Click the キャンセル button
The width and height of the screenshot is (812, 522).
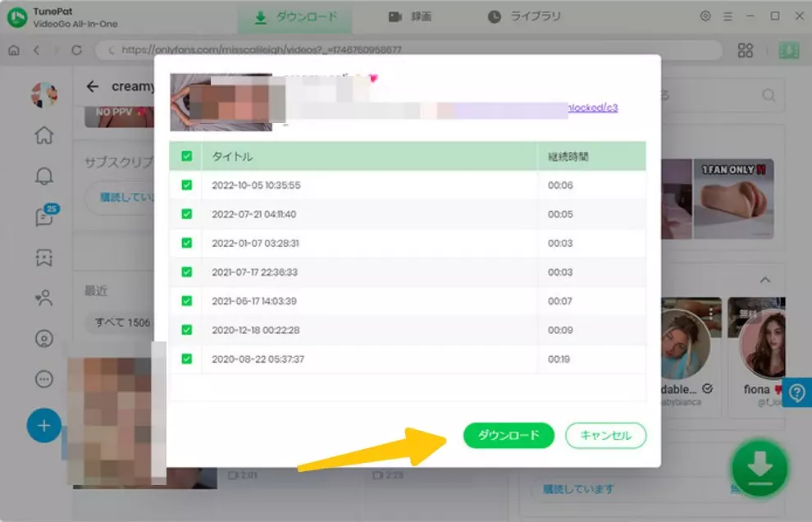click(x=605, y=435)
